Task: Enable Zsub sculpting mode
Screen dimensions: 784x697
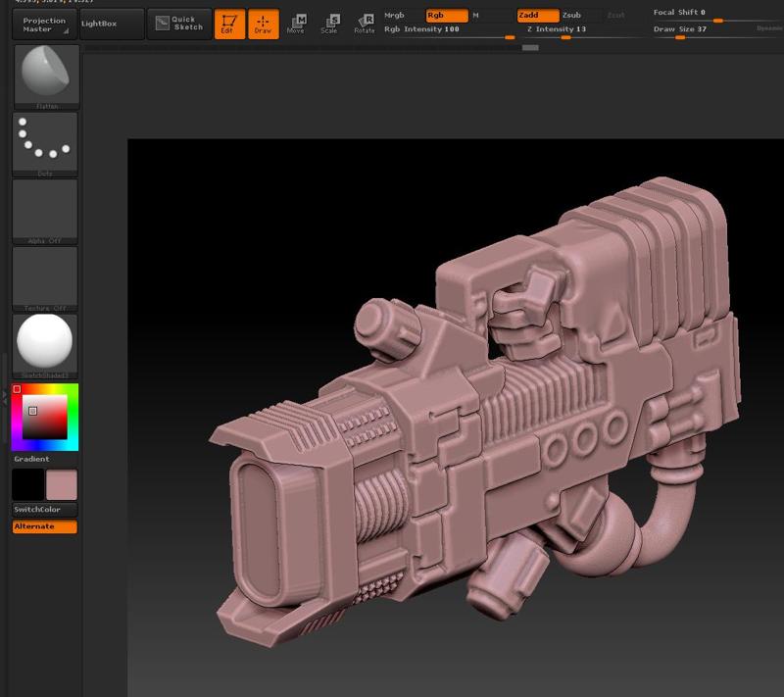Action: coord(572,17)
